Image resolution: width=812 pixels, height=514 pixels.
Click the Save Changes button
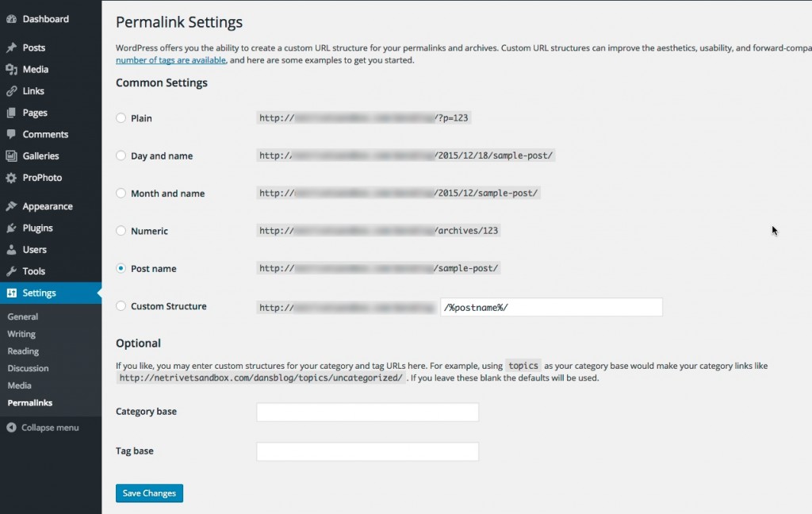pos(149,493)
